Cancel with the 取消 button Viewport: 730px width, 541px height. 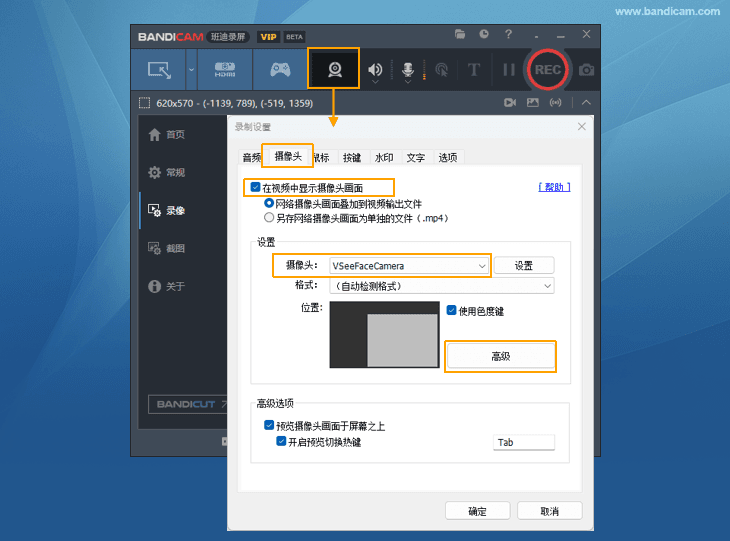coord(550,511)
